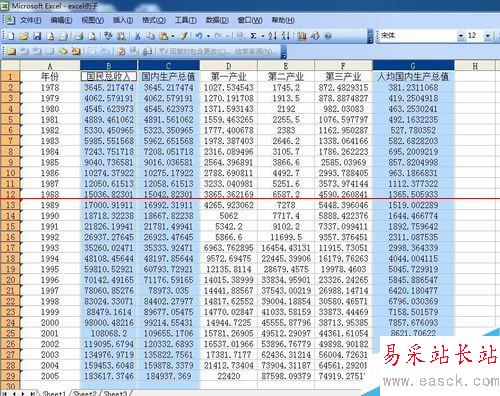
Task: Expand Reviewing toolbar options arrow
Action: point(284,52)
